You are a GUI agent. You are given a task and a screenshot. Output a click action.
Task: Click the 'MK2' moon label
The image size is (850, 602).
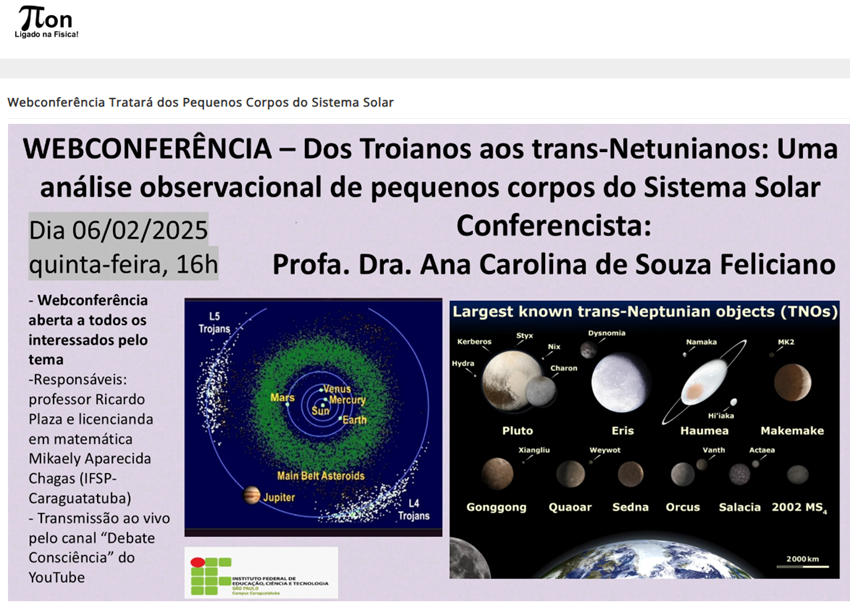tap(785, 342)
